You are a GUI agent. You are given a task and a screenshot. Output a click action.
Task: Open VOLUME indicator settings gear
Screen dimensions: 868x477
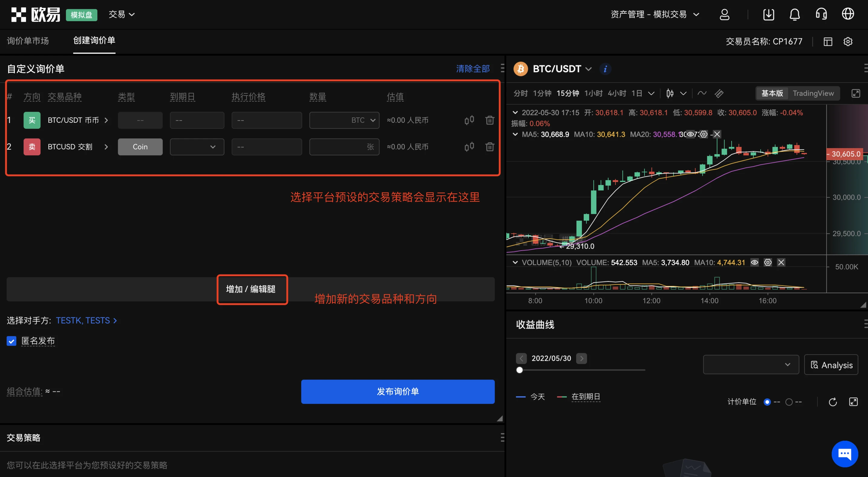768,262
